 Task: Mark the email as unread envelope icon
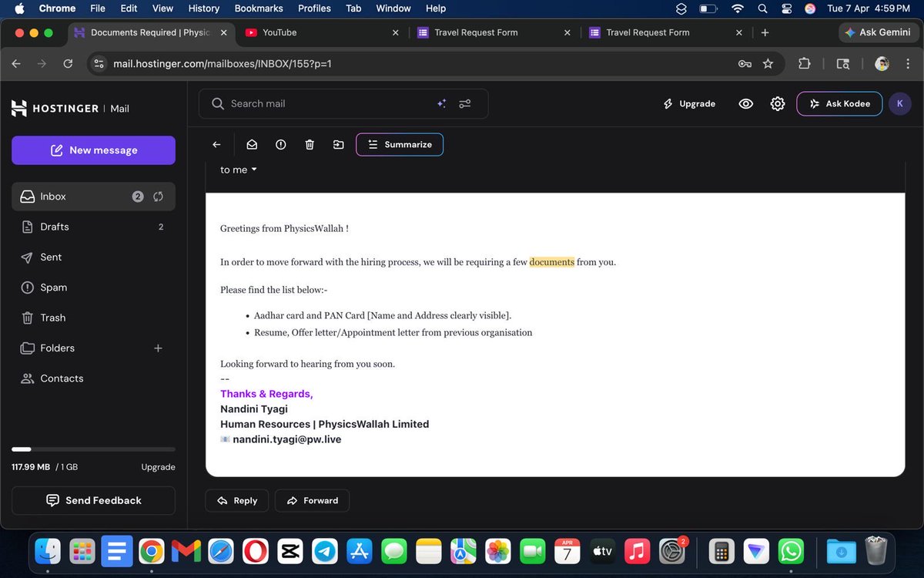pyautogui.click(x=251, y=144)
